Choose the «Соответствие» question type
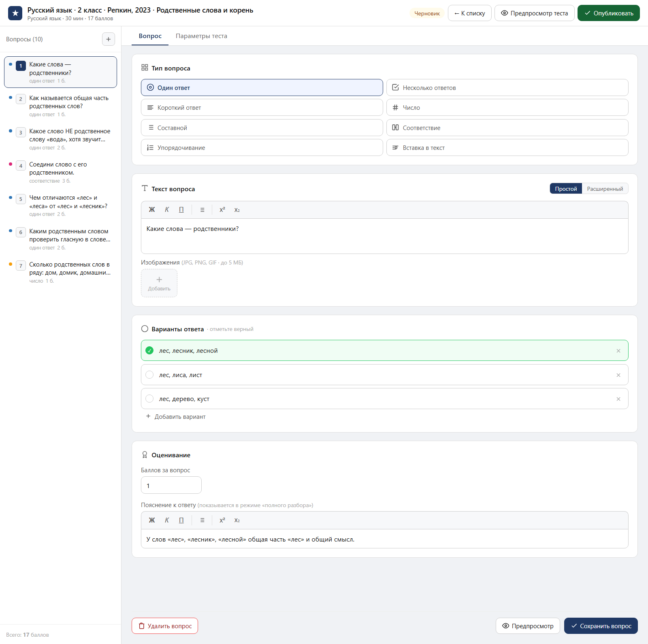 click(507, 128)
